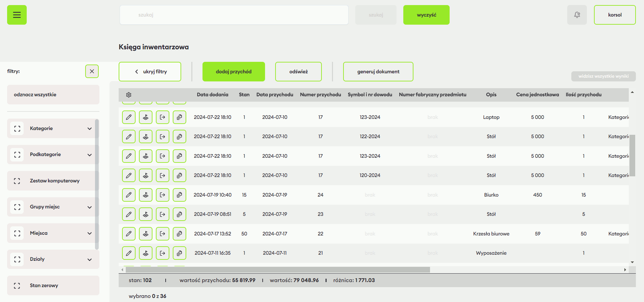Sort by Cena jednostkowa column header
644x302 pixels.
tap(537, 95)
